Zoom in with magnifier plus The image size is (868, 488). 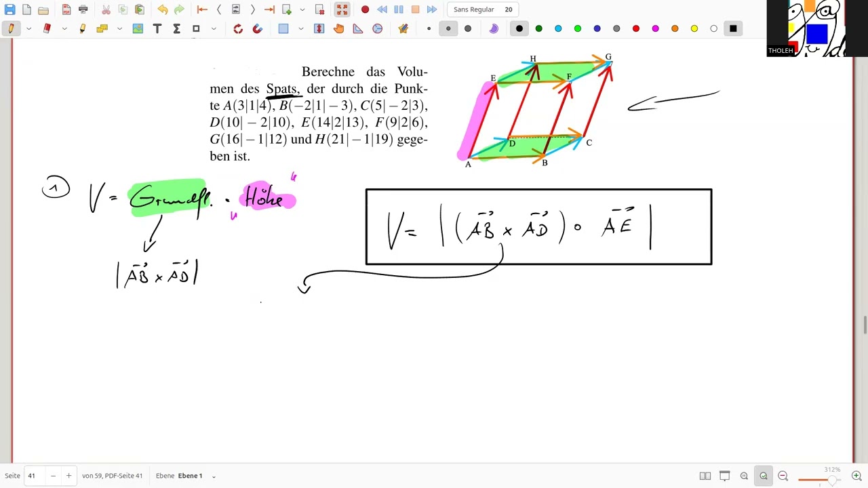[x=856, y=476]
